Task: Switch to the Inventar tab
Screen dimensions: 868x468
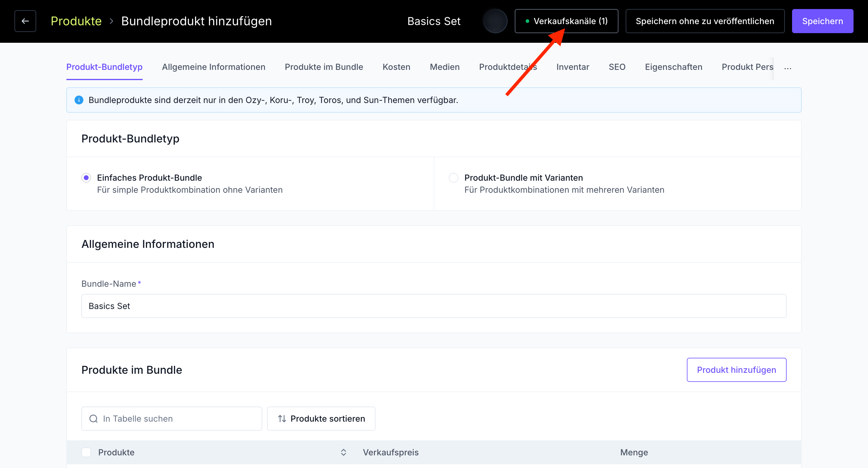Action: pos(573,67)
